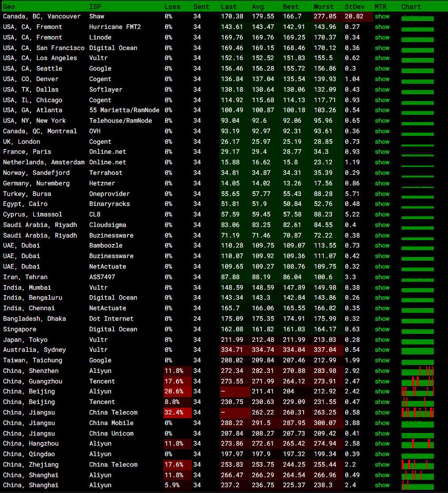Select the Cloudsigma ISP cell
Image resolution: width=448 pixels, height=493 pixels.
tap(108, 225)
